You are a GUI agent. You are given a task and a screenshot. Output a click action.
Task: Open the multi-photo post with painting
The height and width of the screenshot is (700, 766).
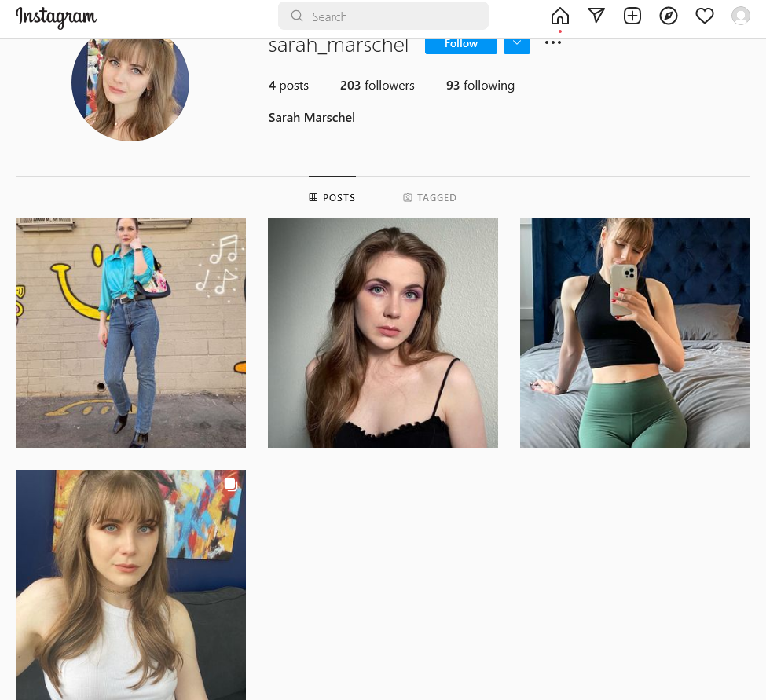coord(130,585)
